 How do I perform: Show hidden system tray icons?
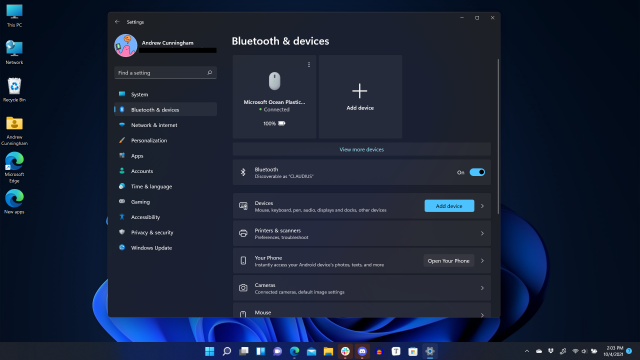coord(527,351)
